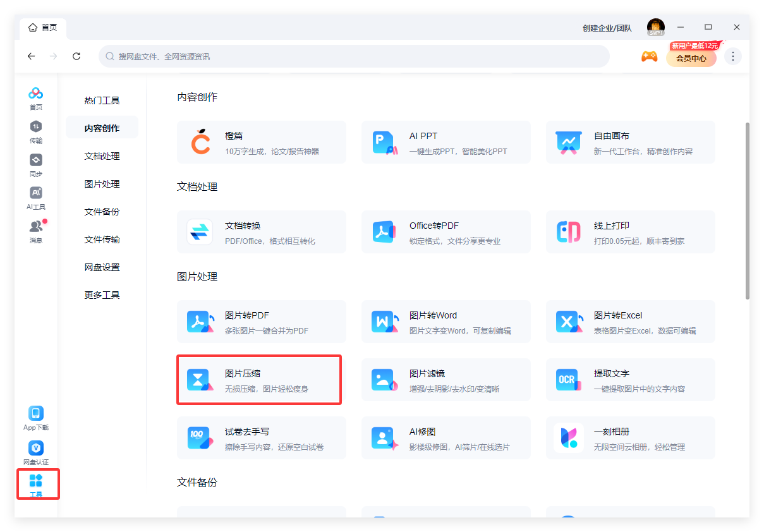Open the three-dot more menu

(x=732, y=56)
